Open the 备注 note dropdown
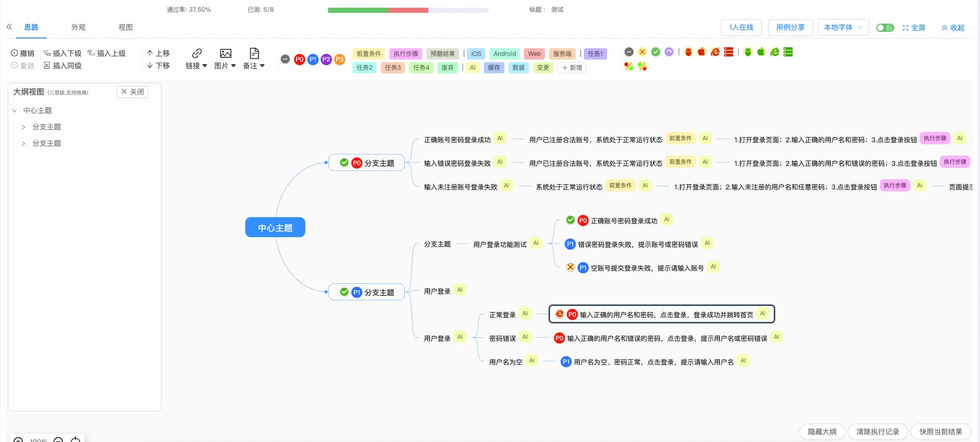Image resolution: width=980 pixels, height=442 pixels. click(253, 59)
